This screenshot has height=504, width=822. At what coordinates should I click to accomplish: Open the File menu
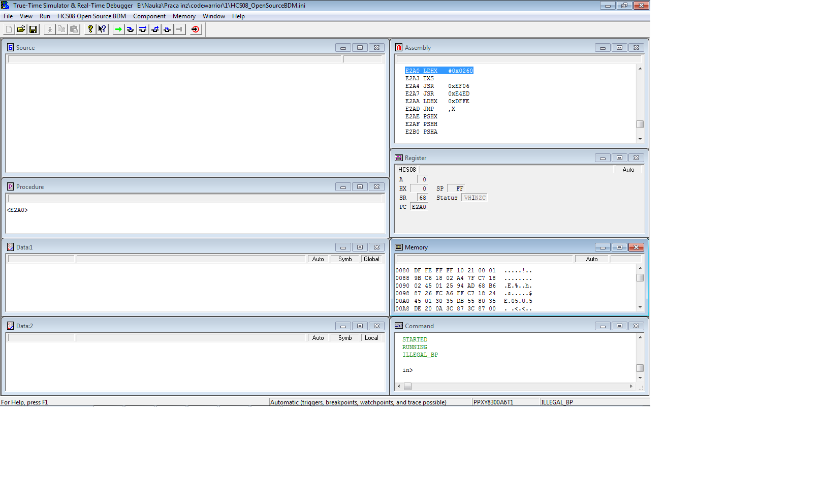(8, 16)
